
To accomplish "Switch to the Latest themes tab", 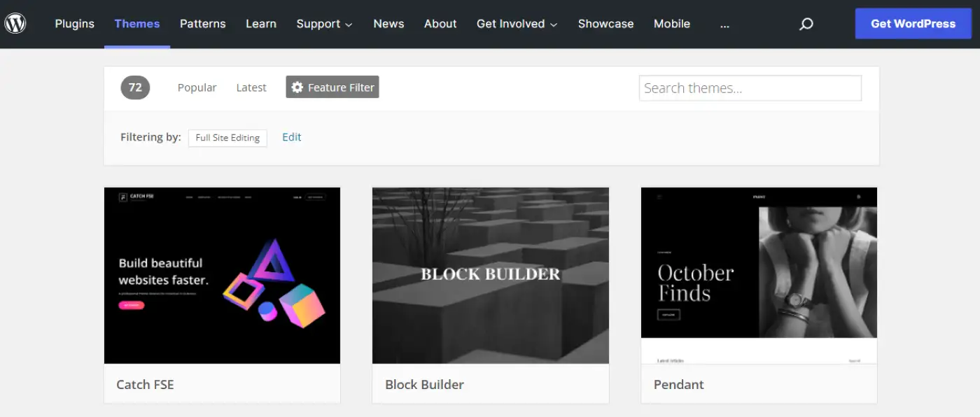I will tap(251, 87).
